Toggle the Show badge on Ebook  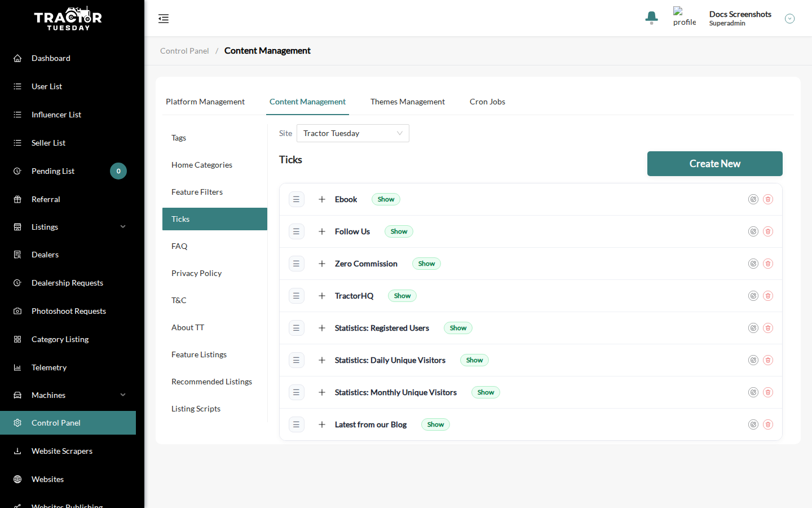(386, 199)
